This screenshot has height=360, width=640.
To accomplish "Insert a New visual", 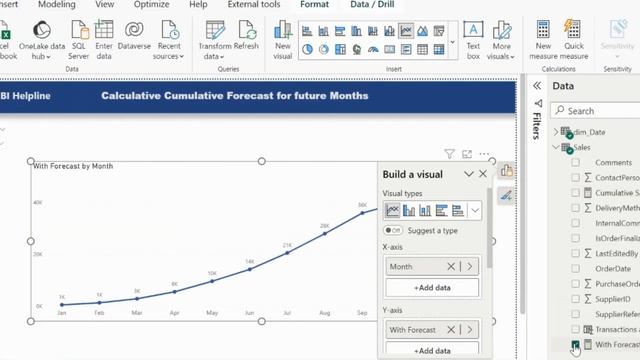I will (x=282, y=40).
